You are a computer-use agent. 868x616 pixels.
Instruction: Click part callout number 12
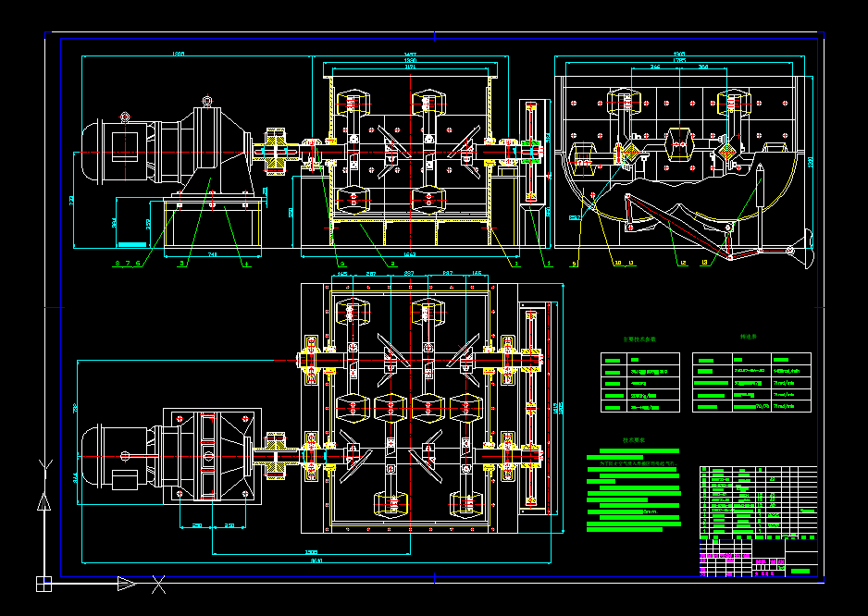point(684,264)
